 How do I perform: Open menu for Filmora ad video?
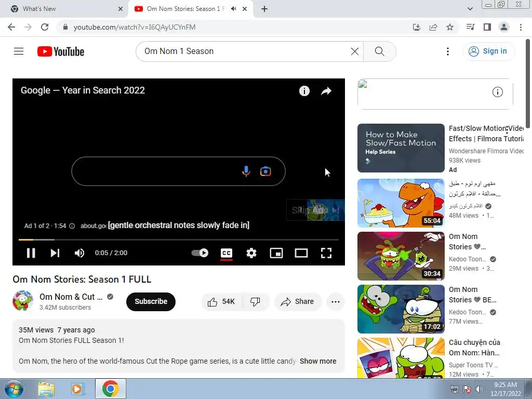[507, 129]
